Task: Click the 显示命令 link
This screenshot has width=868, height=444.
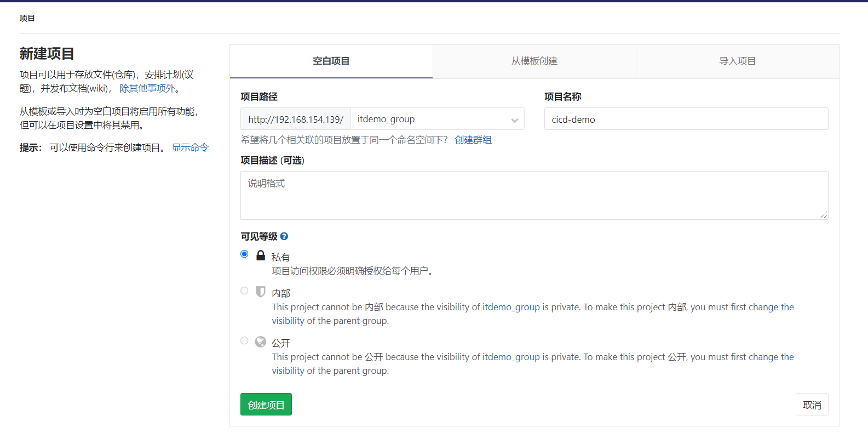Action: (x=190, y=147)
